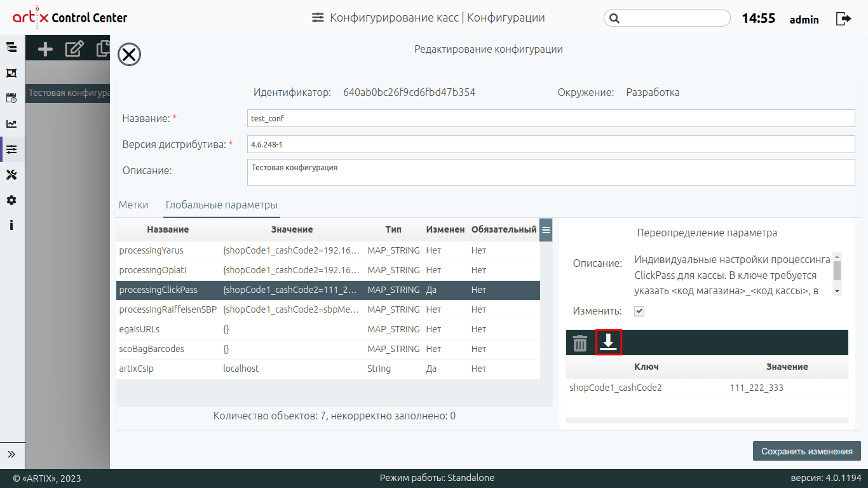
Task: Close the configuration editing dialog
Action: click(x=129, y=55)
